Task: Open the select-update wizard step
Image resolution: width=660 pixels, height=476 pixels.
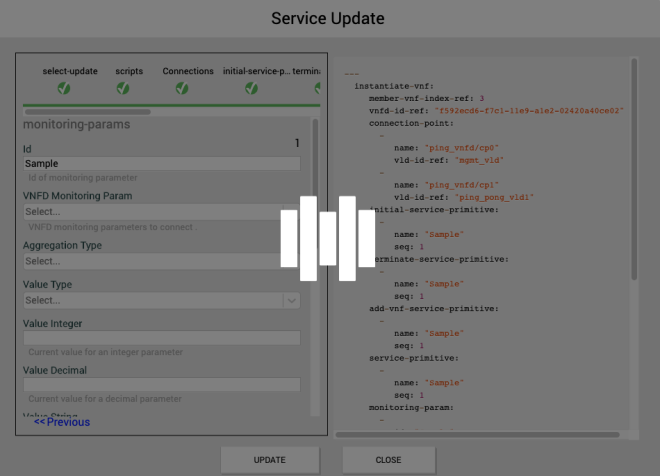Action: tap(70, 72)
